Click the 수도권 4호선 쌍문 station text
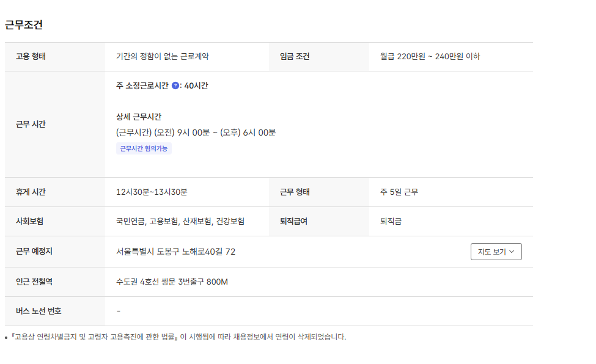Screen dimensions: 596x364 (172, 282)
